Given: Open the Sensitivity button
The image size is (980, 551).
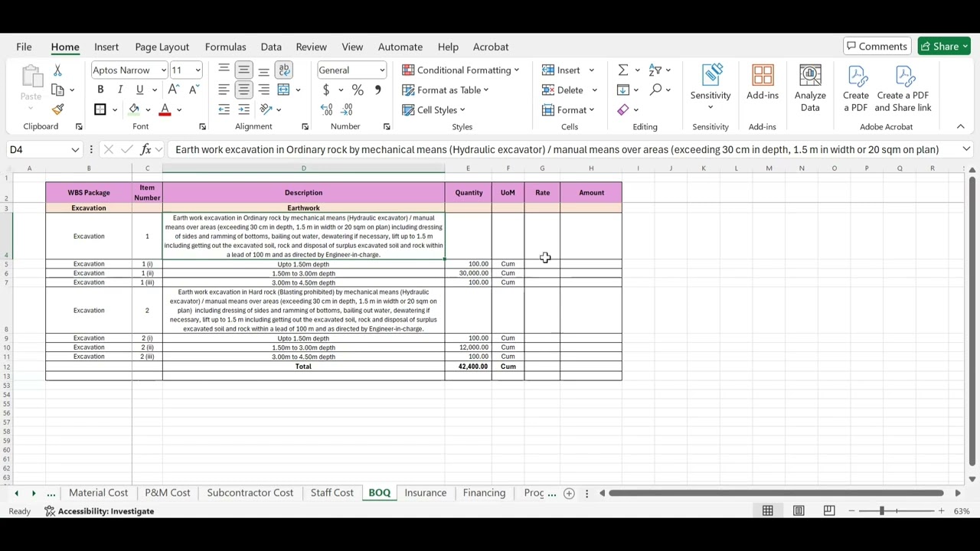Looking at the screenshot, I should coord(710,88).
